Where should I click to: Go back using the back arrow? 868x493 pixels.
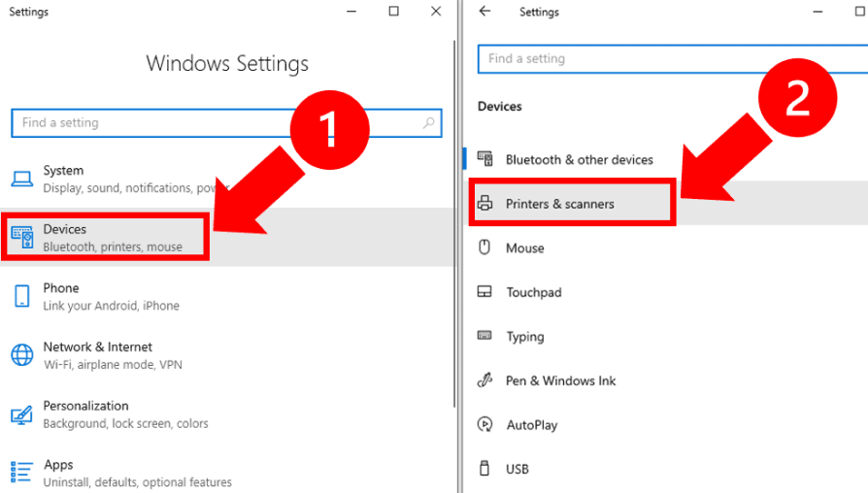485,13
